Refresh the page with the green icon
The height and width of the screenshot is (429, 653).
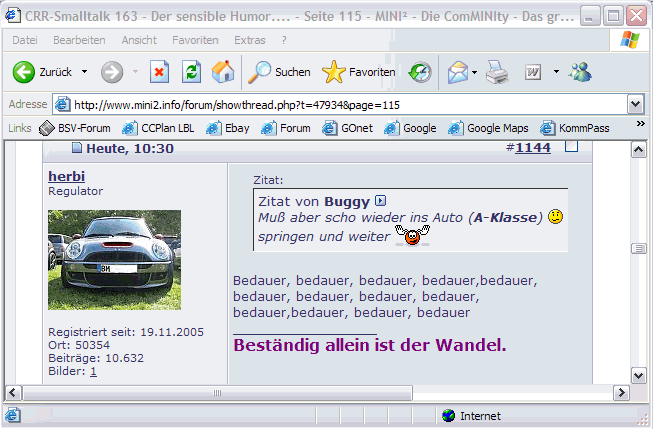pos(191,72)
